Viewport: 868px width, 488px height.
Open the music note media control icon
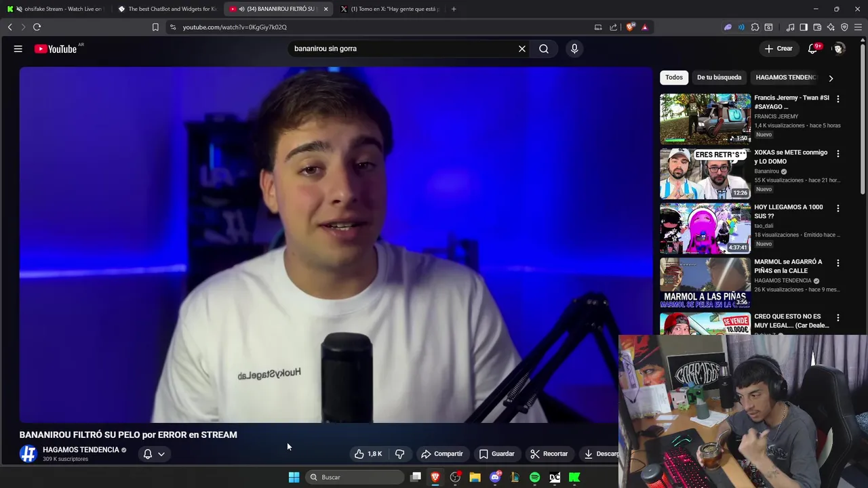[791, 27]
